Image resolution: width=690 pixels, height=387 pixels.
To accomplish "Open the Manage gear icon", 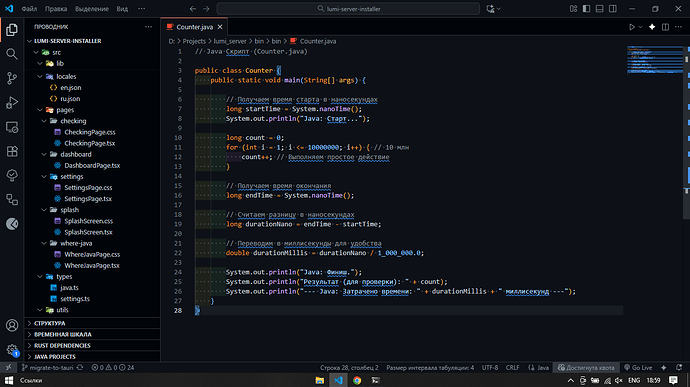I will (x=12, y=350).
